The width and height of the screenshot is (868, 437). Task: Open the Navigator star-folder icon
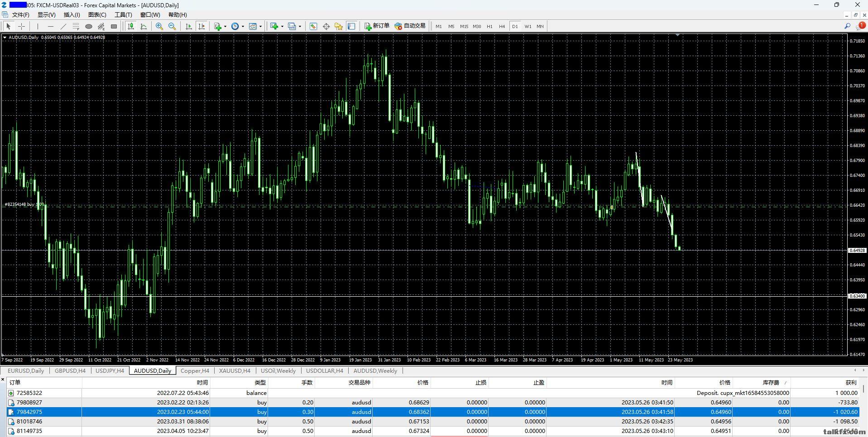pyautogui.click(x=339, y=26)
